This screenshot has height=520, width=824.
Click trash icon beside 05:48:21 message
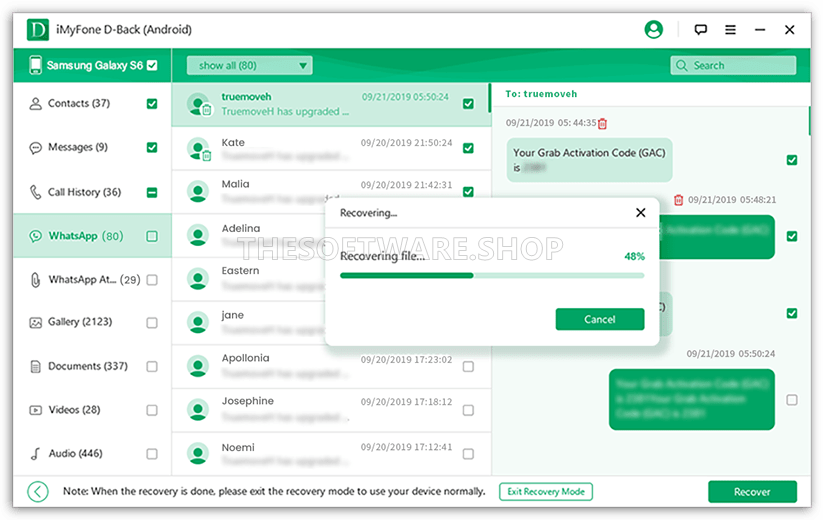click(x=678, y=200)
